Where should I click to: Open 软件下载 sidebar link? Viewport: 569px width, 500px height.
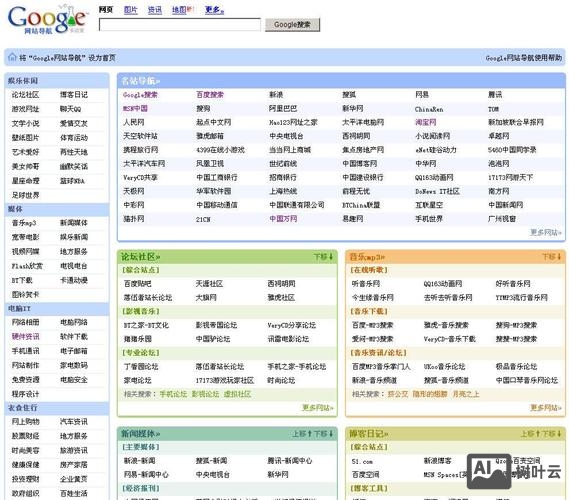point(74,336)
